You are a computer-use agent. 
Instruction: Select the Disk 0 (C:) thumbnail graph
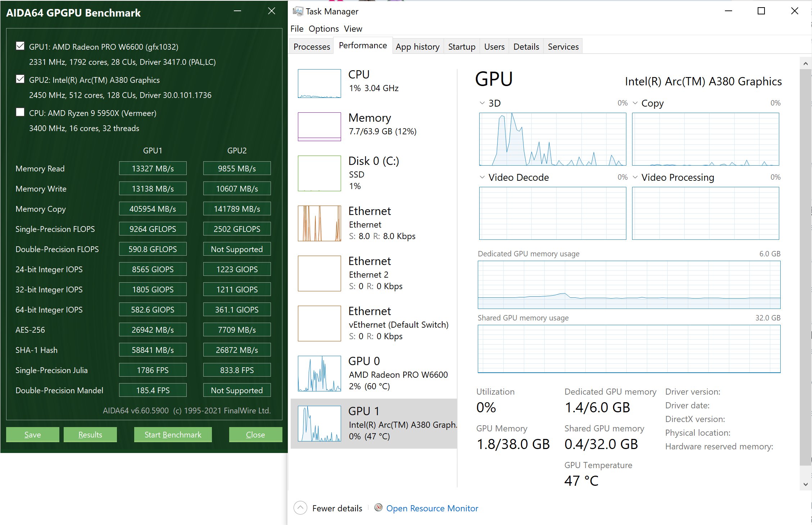[319, 173]
